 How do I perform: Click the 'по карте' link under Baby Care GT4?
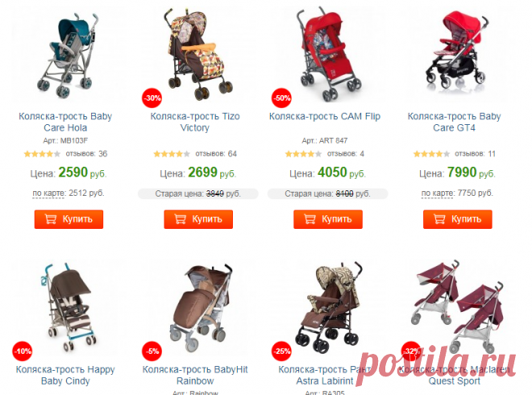[438, 193]
